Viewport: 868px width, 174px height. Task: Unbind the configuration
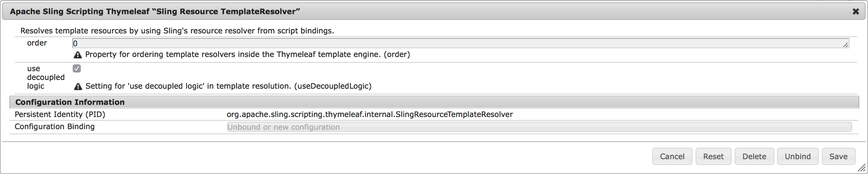point(798,156)
